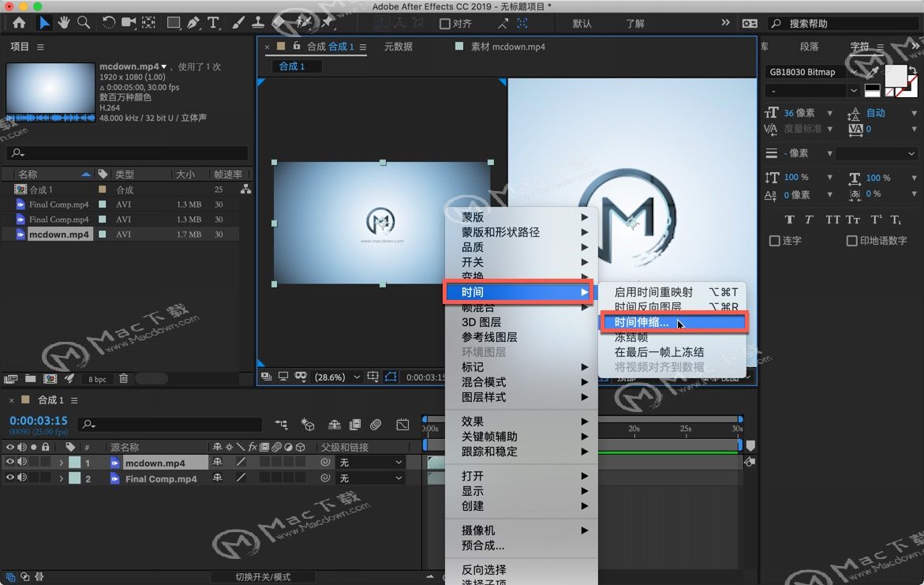
Task: Mute audio of Final Comp.mp4 layer
Action: [x=22, y=478]
